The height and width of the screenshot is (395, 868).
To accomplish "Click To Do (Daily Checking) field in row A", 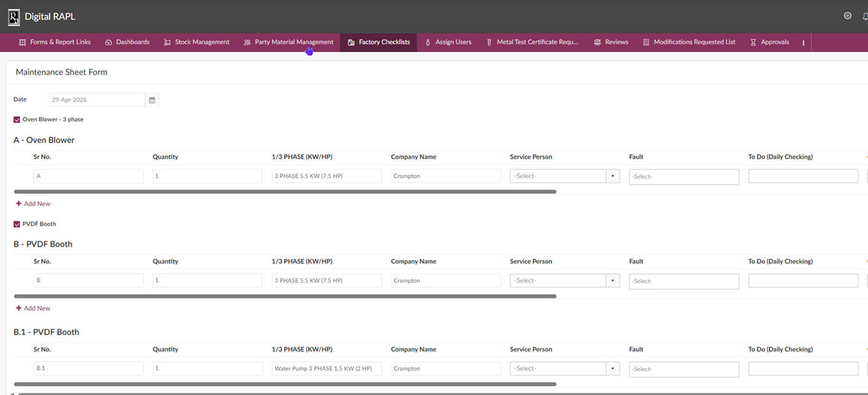I will [803, 176].
